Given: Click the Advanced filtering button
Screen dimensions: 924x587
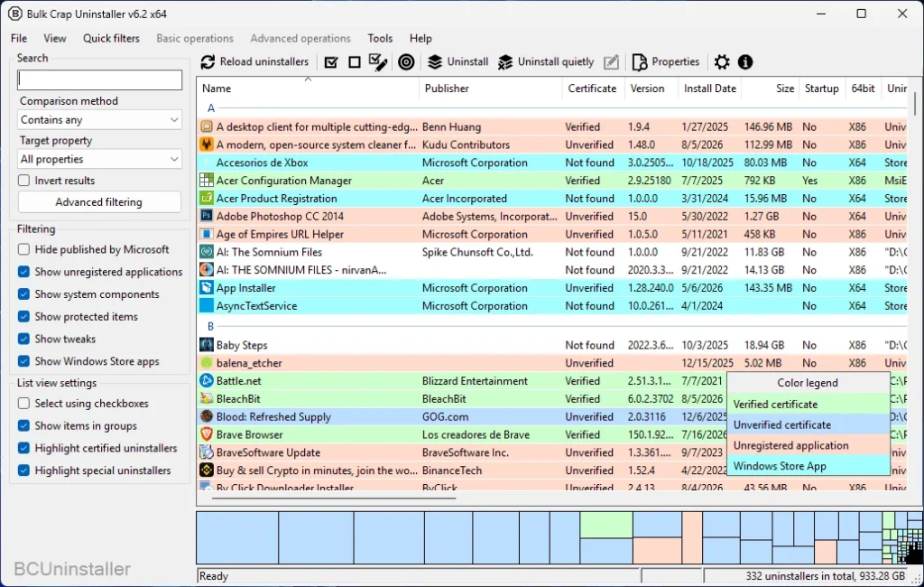Looking at the screenshot, I should [x=99, y=202].
